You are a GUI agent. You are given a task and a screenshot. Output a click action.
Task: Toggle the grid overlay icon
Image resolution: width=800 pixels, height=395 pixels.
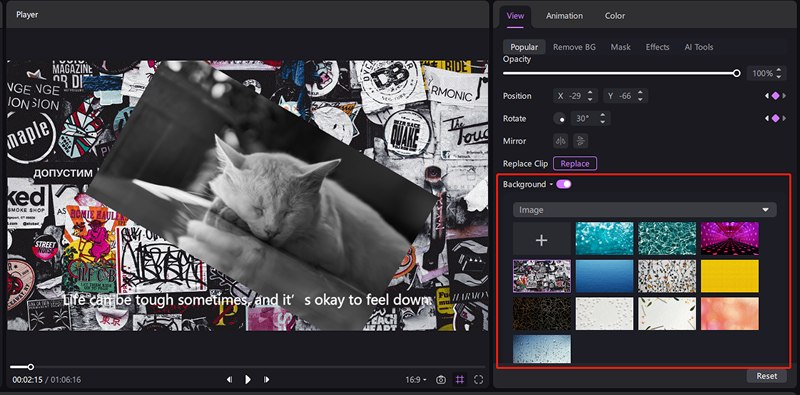click(x=460, y=380)
